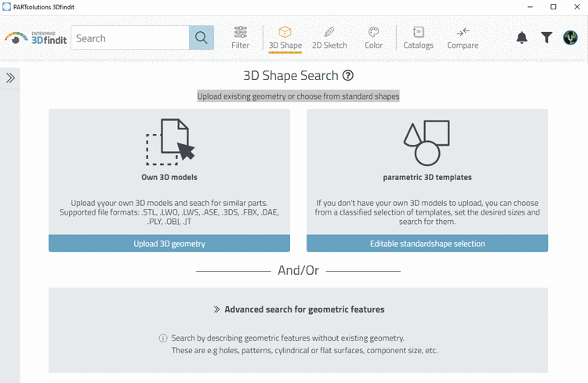Click the info icon beside geometric features description
Screen dimensions: 588x383
(x=163, y=338)
